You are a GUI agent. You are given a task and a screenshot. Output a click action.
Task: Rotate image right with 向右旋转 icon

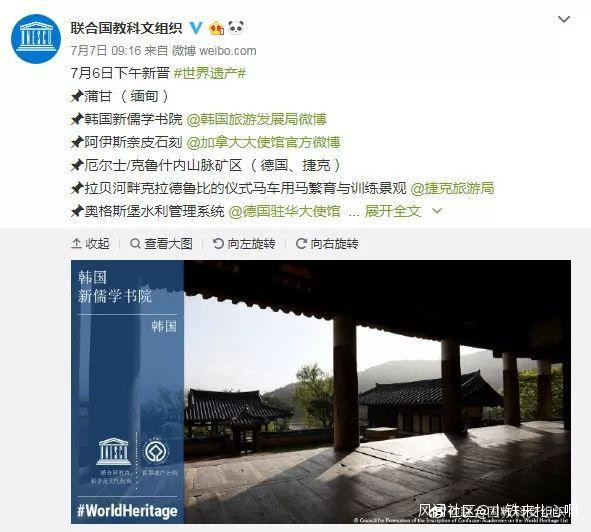pyautogui.click(x=301, y=244)
